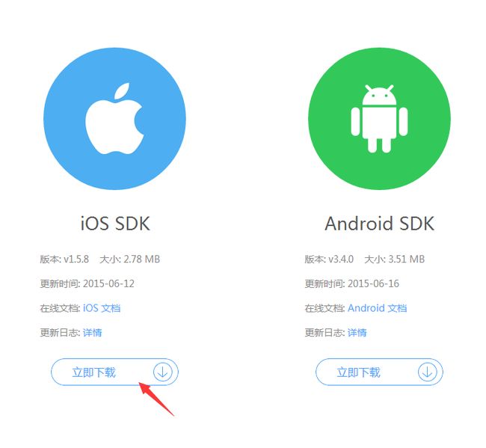View 详情 changelog link for iOS SDK
The width and height of the screenshot is (486, 448).
click(x=92, y=332)
